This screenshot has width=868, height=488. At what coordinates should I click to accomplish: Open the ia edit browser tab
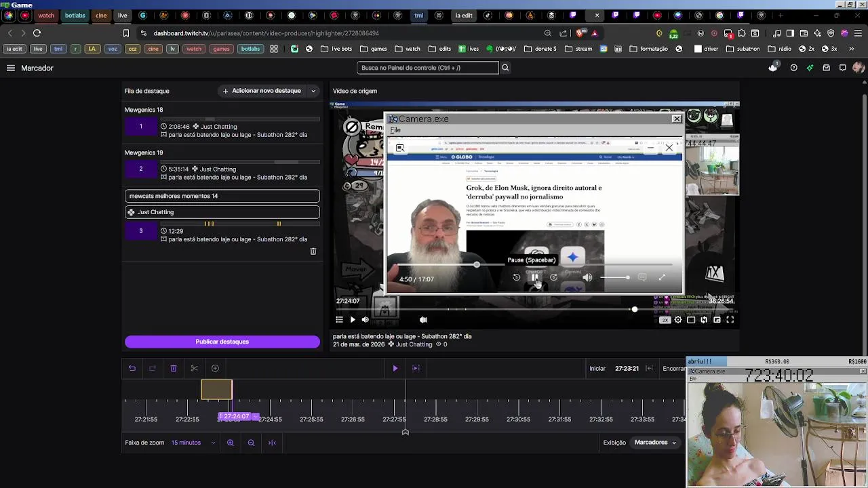(464, 16)
